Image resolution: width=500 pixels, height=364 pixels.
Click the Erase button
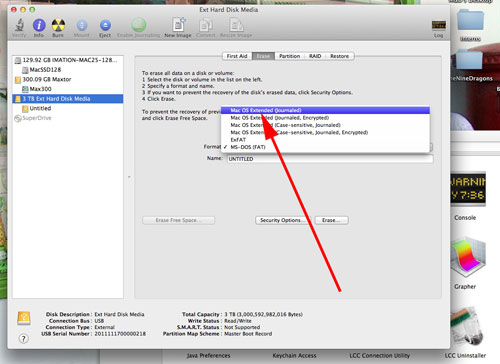point(331,220)
